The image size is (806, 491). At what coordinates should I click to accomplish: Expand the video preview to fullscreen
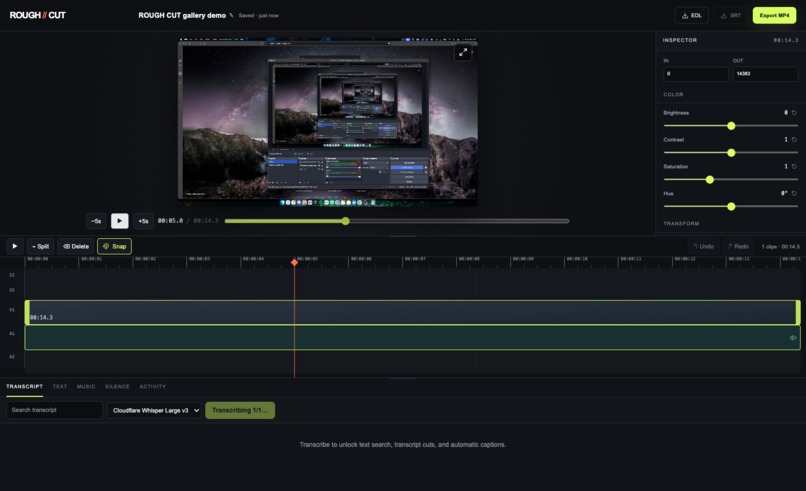(x=463, y=52)
